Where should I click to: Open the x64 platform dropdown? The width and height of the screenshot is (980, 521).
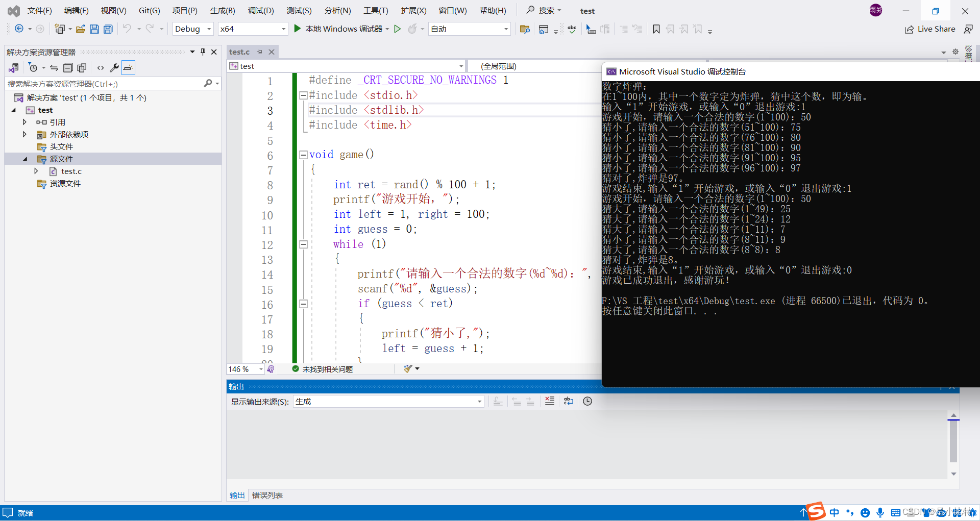click(253, 29)
